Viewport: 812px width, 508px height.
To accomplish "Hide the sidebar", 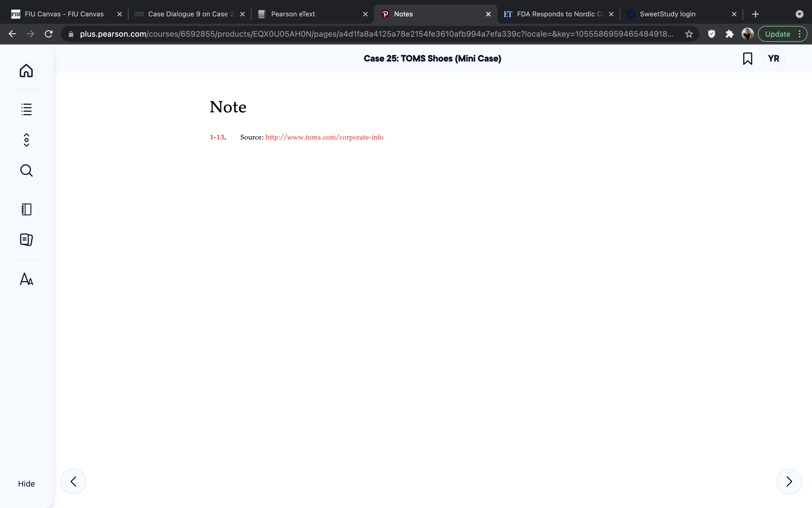I will click(26, 483).
